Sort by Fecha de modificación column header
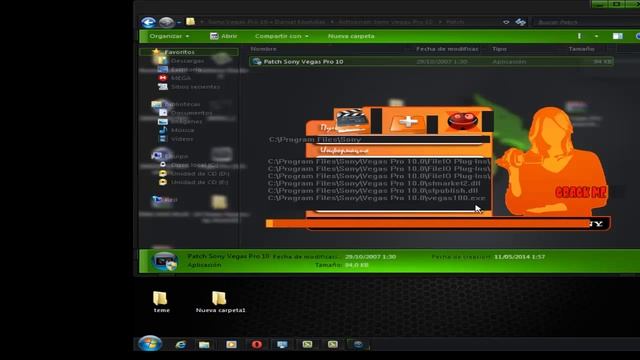The image size is (640, 360). tap(447, 49)
